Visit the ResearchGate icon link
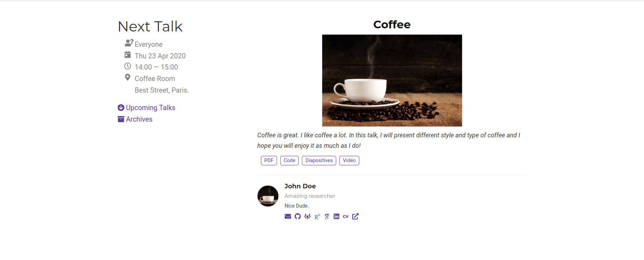 click(x=317, y=217)
